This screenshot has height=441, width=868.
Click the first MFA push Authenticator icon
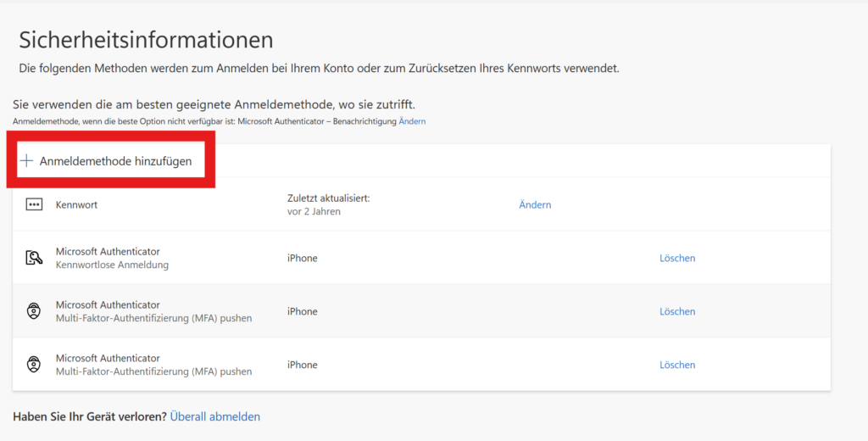[34, 311]
